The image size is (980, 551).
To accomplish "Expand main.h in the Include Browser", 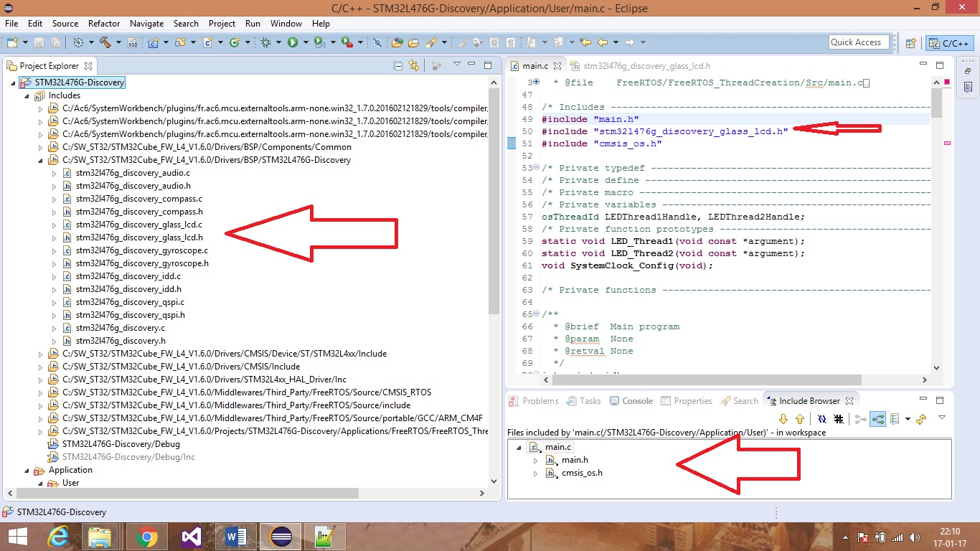I will 535,460.
